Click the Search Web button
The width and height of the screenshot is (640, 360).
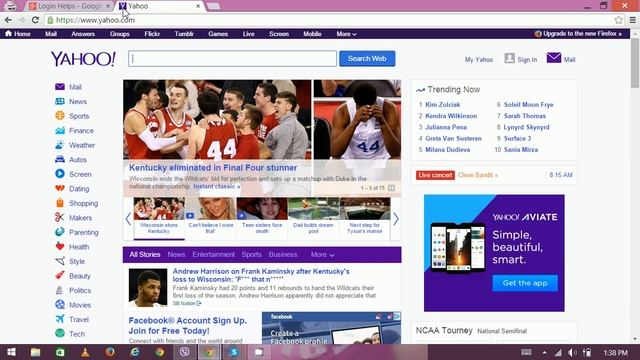pos(367,58)
